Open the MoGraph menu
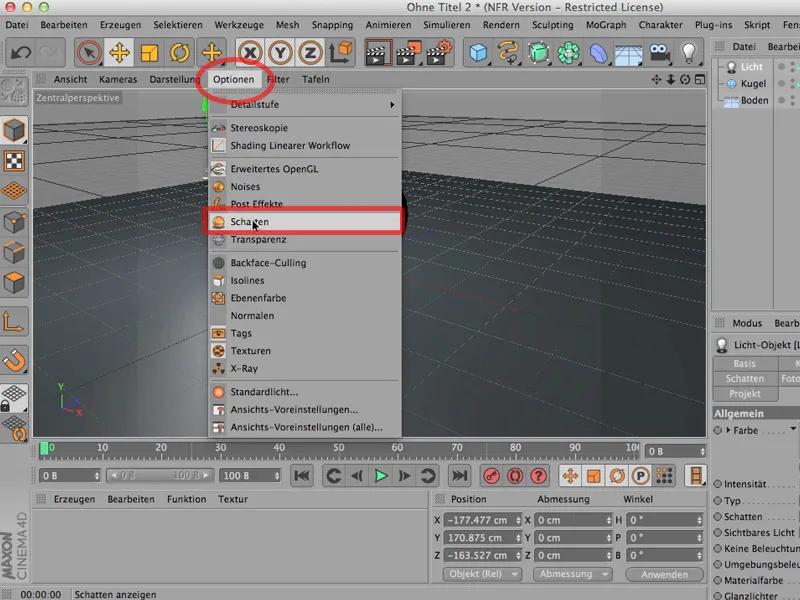The image size is (800, 600). point(606,25)
